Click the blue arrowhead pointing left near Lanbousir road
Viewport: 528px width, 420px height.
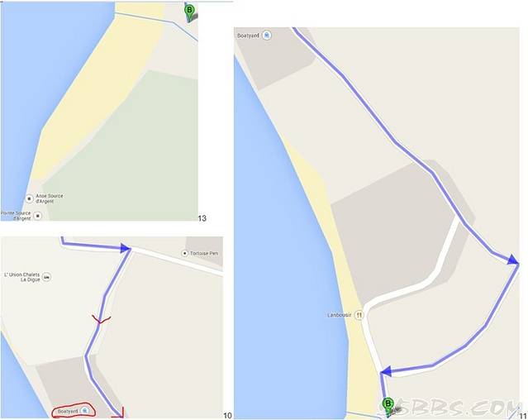tap(386, 371)
